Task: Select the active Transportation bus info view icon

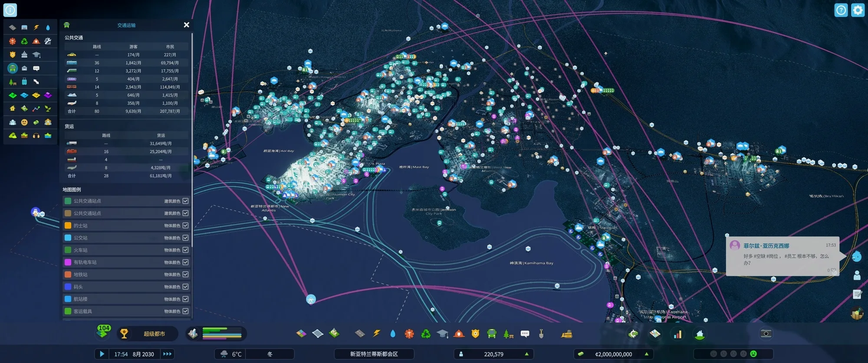Action: pos(13,68)
